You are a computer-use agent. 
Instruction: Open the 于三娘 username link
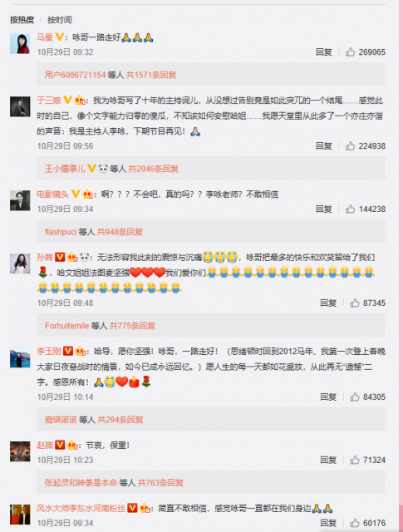(x=49, y=100)
